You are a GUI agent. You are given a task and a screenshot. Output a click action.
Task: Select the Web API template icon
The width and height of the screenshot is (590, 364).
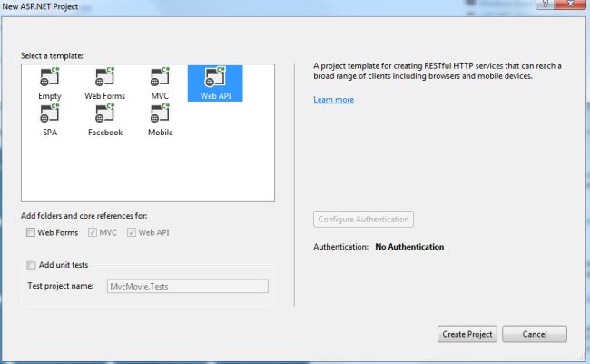[215, 77]
